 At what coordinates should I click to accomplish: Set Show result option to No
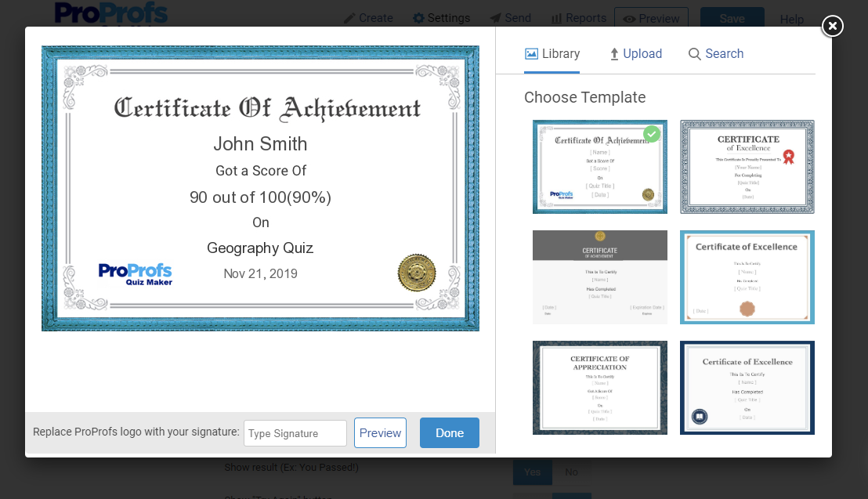[x=571, y=472]
